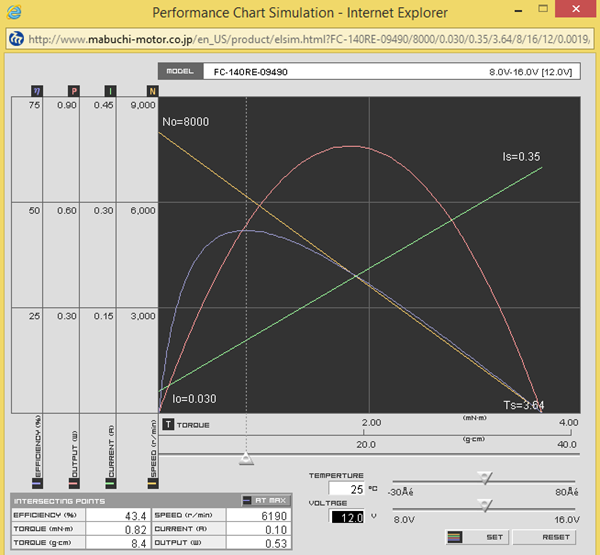Viewport: 600px width, 555px height.
Task: Click the site icon in the address bar
Action: click(x=16, y=41)
